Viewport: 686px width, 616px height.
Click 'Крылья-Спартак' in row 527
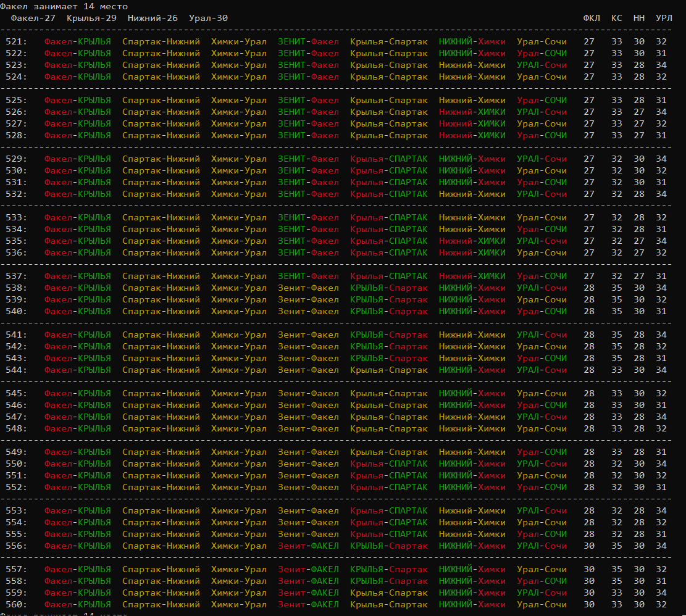(389, 123)
